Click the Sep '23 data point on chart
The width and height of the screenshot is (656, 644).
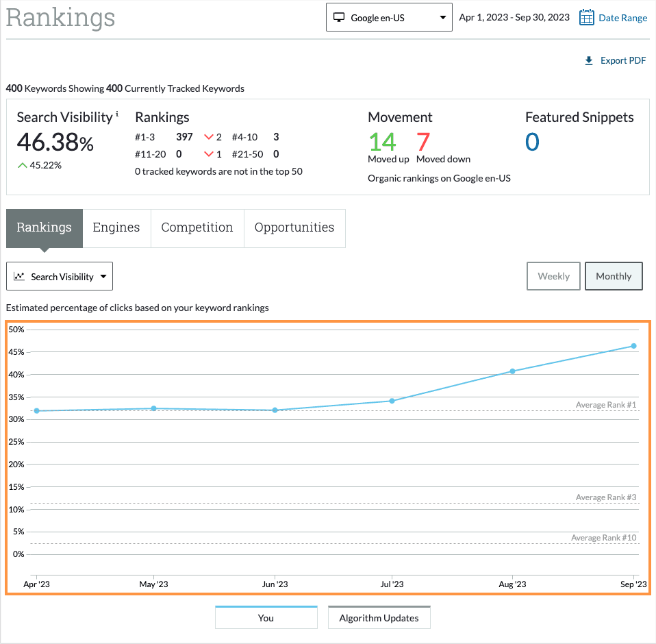click(x=633, y=346)
